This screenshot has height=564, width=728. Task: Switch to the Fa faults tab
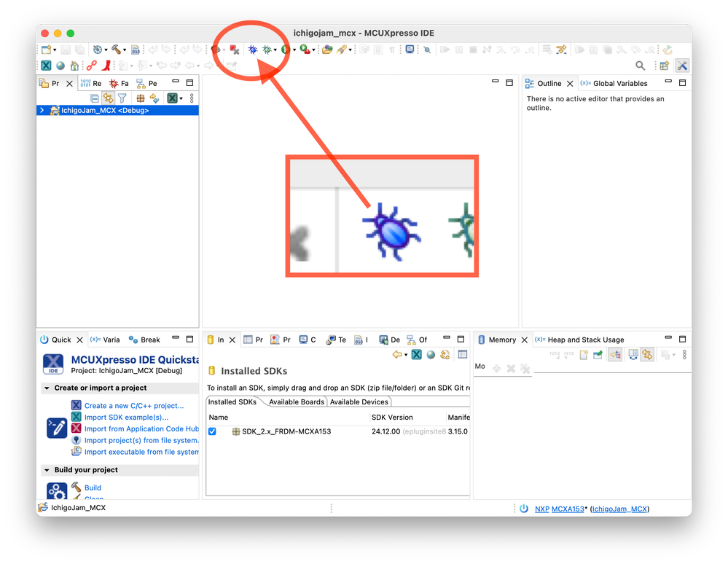[119, 84]
